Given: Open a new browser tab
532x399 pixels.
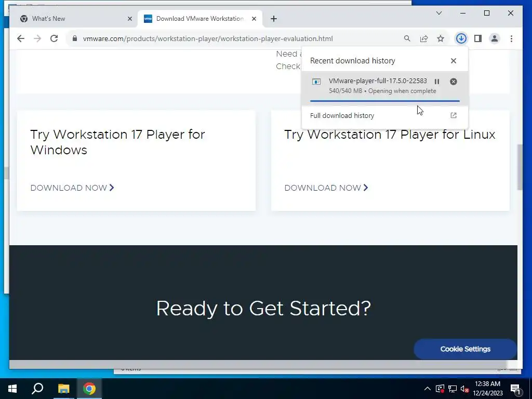Looking at the screenshot, I should [x=274, y=19].
